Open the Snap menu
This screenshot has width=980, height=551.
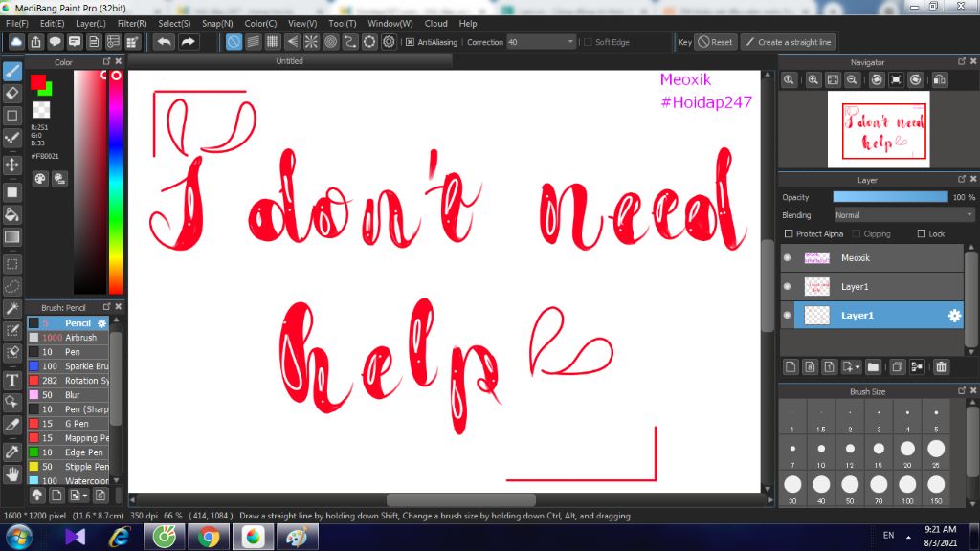(217, 24)
